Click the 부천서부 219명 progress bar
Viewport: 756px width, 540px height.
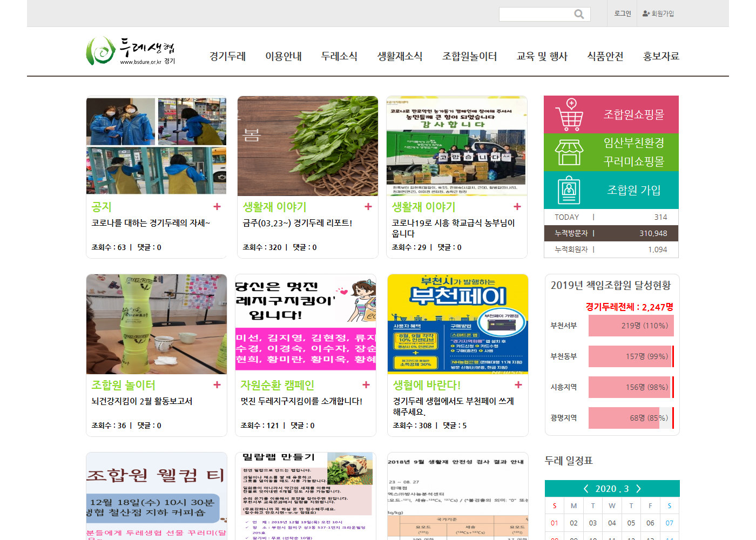pos(631,326)
